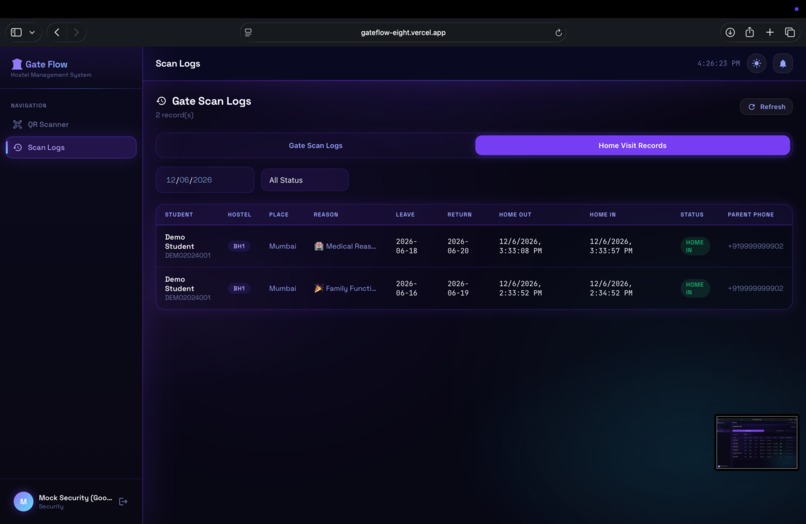806x524 pixels.
Task: Toggle light theme with sun icon
Action: tap(757, 63)
